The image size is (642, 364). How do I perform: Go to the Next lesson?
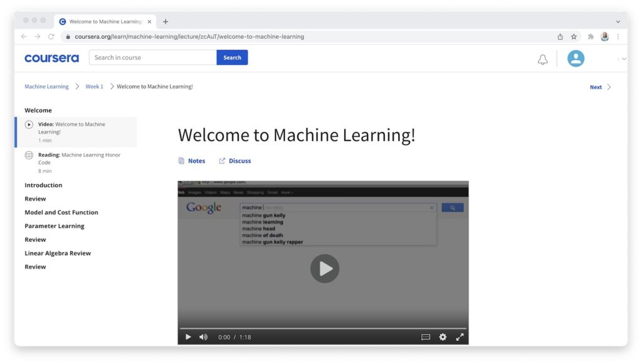(596, 87)
